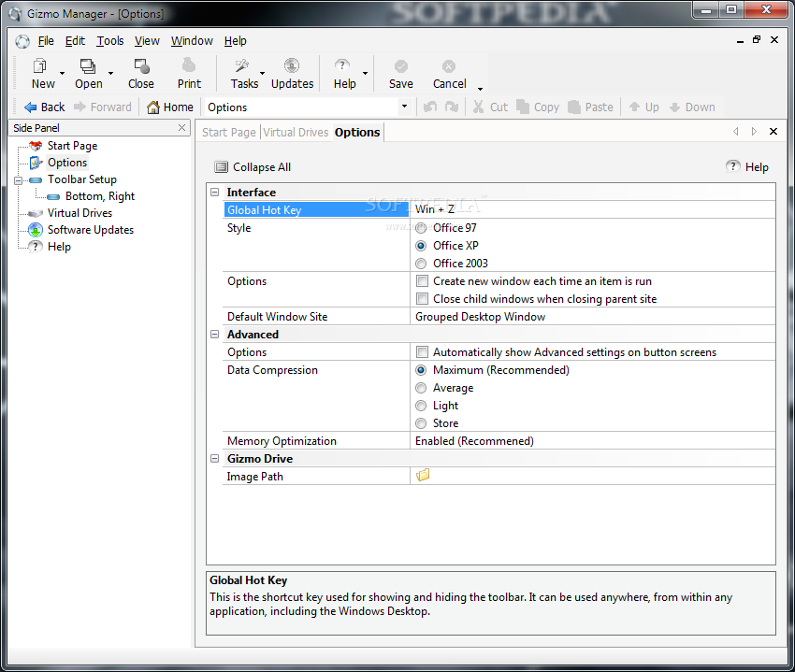795x672 pixels.
Task: Open the Options address dropdown
Action: 404,107
